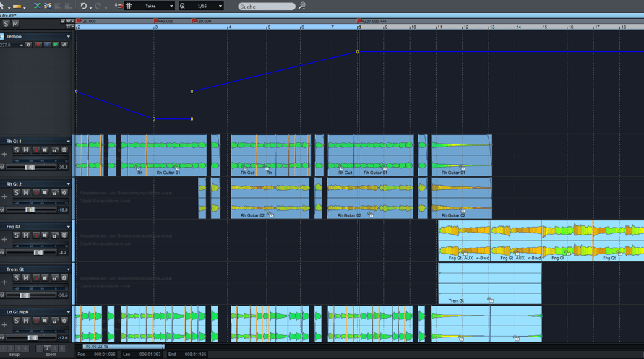Open the 237.0 tempo value dropdown
This screenshot has width=644, height=359.
(22, 45)
